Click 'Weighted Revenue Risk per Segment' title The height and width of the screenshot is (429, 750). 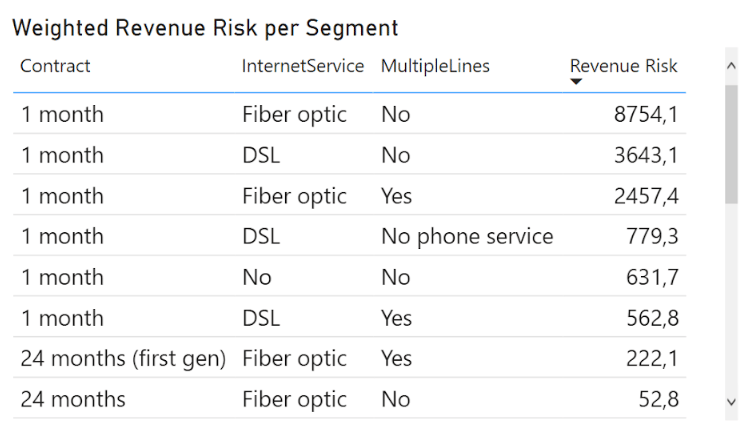click(x=204, y=28)
